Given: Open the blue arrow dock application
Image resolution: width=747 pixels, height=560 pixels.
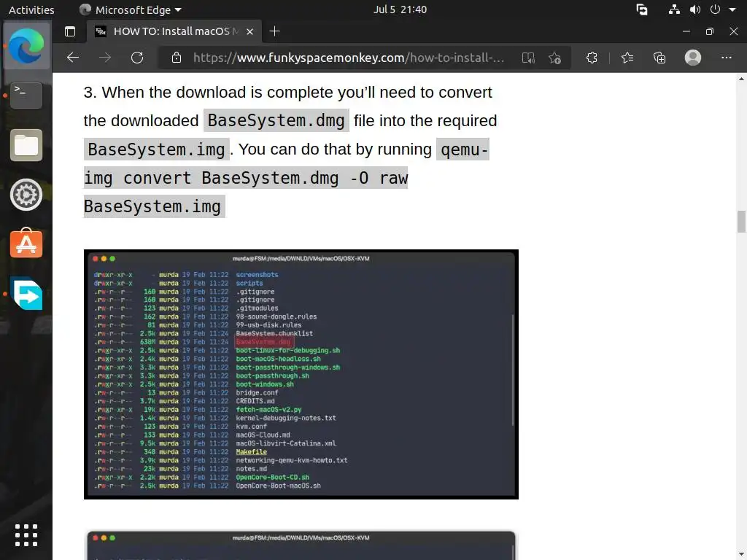Looking at the screenshot, I should [26, 293].
